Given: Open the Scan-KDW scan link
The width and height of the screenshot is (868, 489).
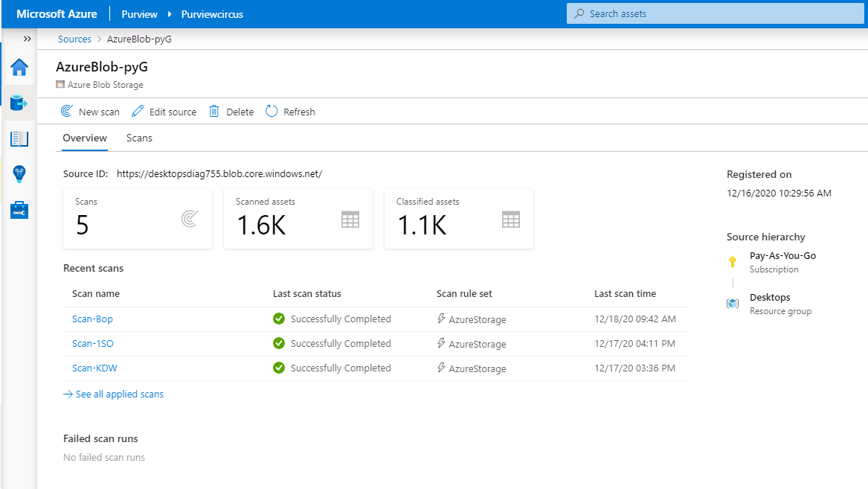Looking at the screenshot, I should [x=94, y=368].
